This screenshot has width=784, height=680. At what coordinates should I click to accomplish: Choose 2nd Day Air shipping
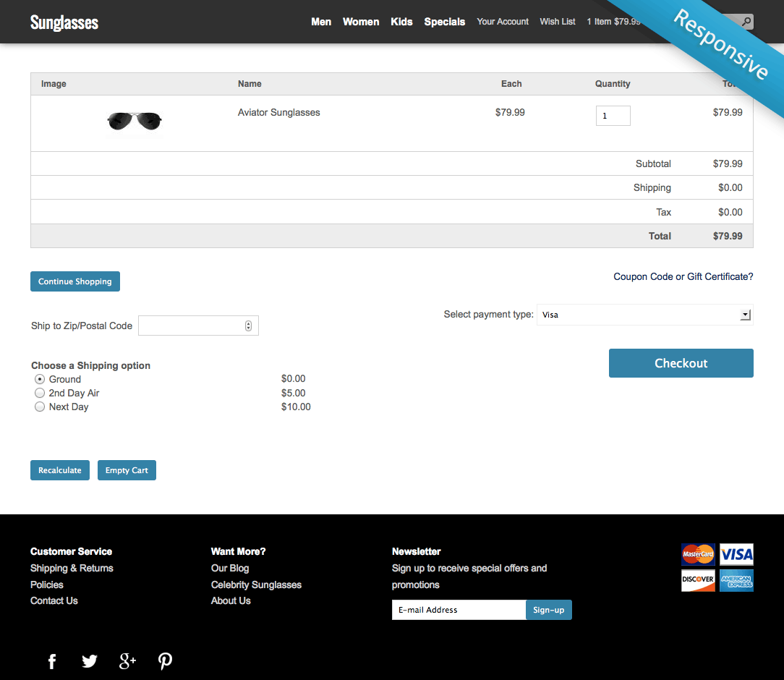[x=40, y=393]
